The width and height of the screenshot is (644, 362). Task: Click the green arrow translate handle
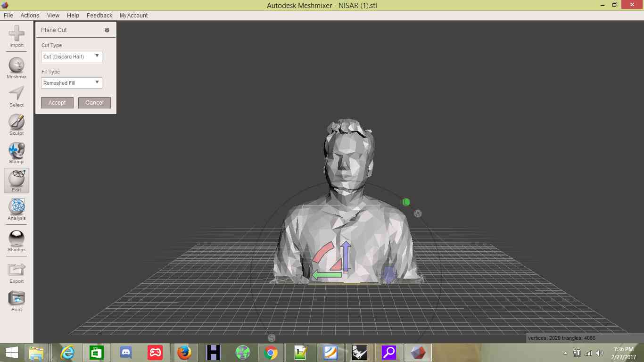tap(327, 275)
